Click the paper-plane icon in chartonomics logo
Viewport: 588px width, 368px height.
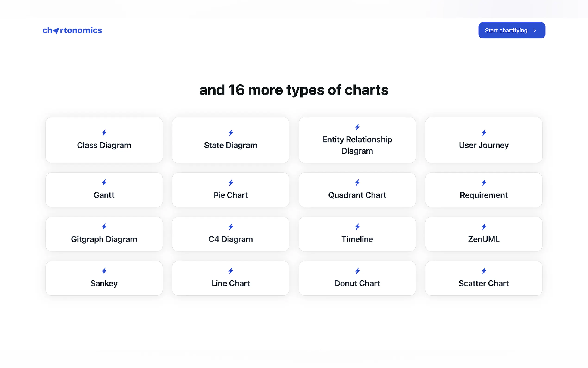tap(56, 31)
